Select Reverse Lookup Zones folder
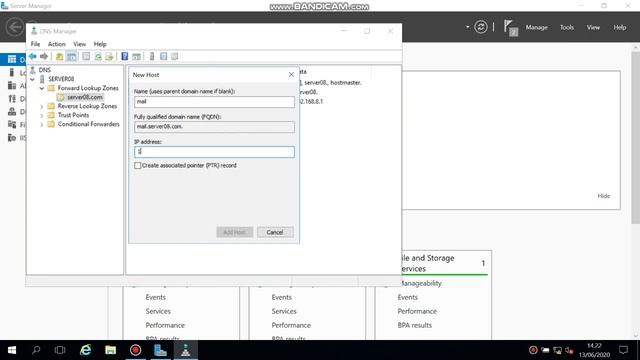The width and height of the screenshot is (640, 360). coord(87,106)
